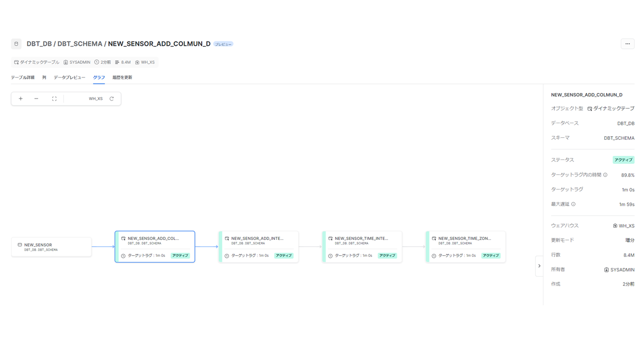Click info icon next to ターゲットラグ内の時間

pyautogui.click(x=605, y=175)
